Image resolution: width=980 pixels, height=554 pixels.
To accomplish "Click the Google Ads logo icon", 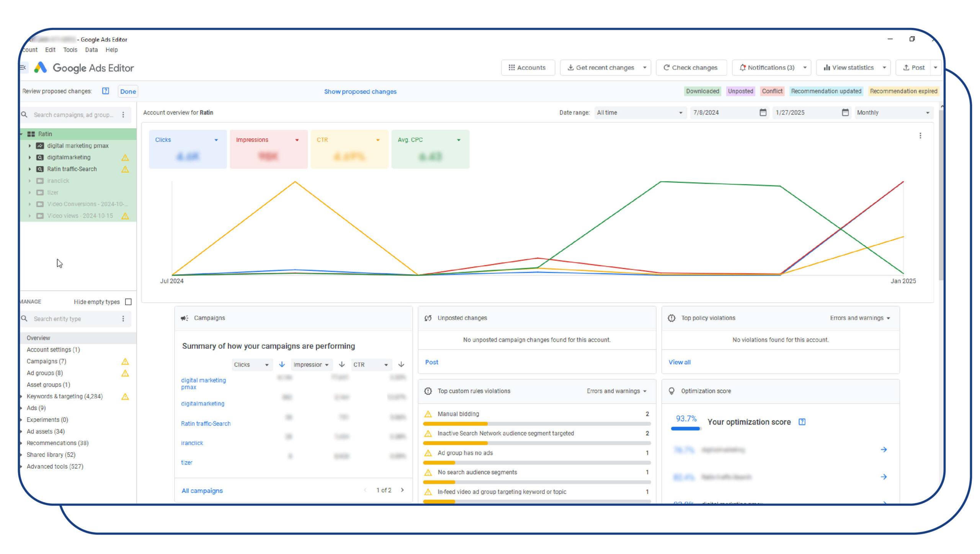I will pyautogui.click(x=40, y=68).
